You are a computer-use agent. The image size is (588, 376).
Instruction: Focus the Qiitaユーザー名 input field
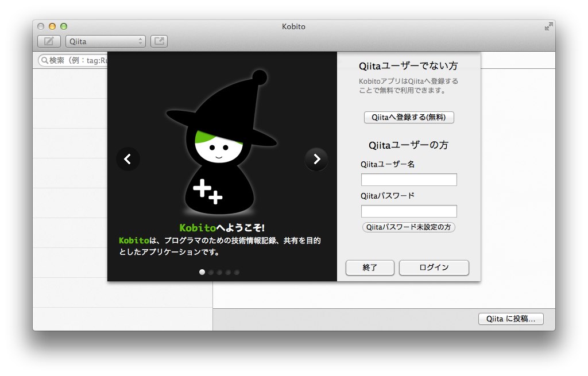[409, 180]
